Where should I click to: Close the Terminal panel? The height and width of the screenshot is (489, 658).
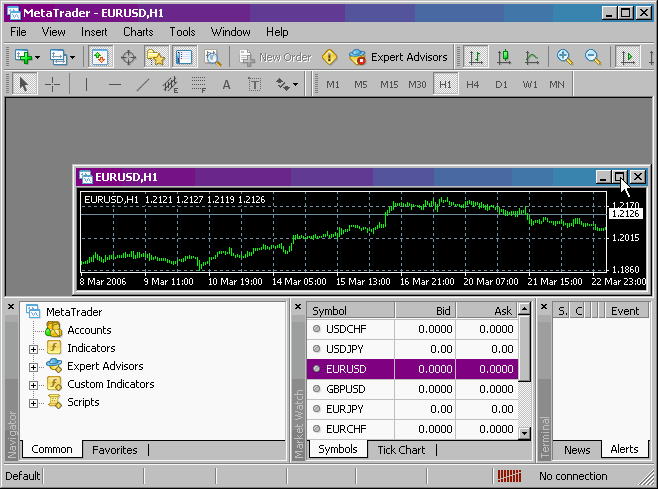[544, 307]
